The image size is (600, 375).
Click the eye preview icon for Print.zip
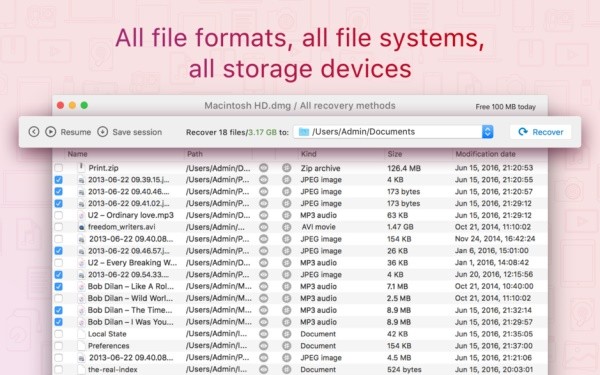[x=264, y=168]
